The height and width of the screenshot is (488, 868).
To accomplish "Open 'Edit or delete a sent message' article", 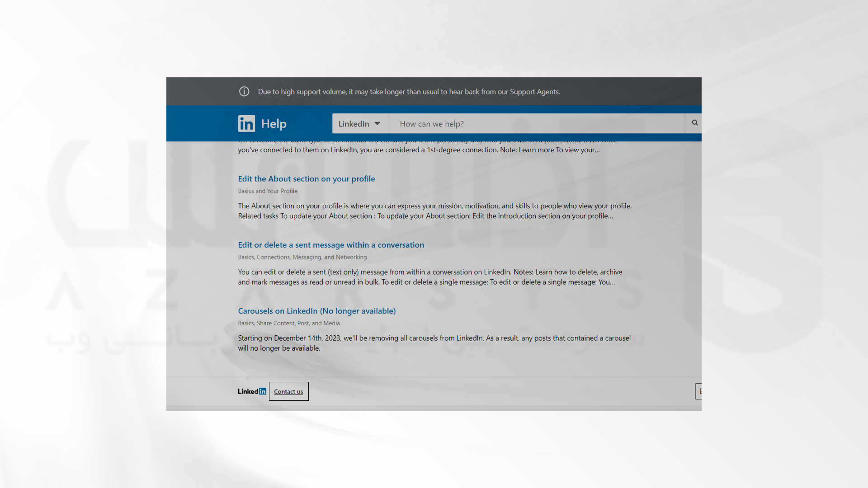I will click(x=331, y=245).
